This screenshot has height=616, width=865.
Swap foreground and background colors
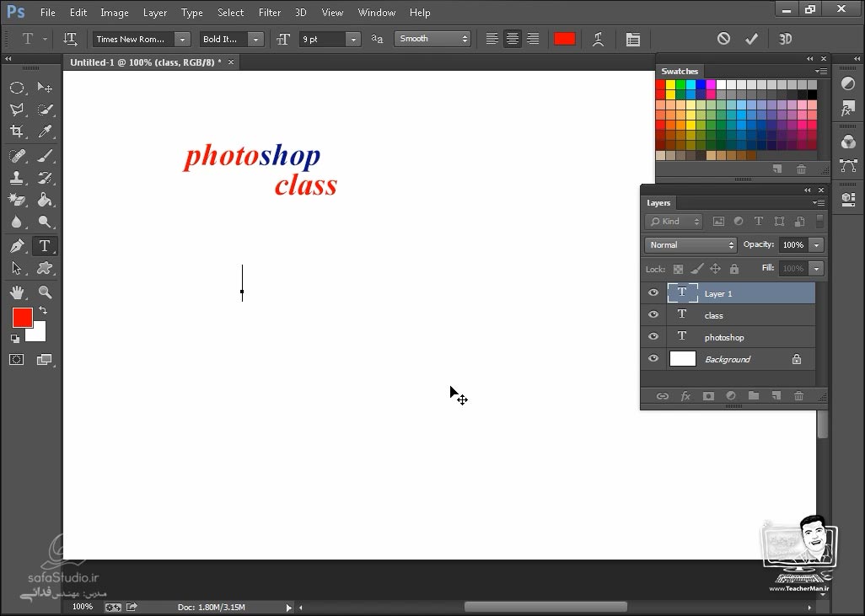[42, 310]
